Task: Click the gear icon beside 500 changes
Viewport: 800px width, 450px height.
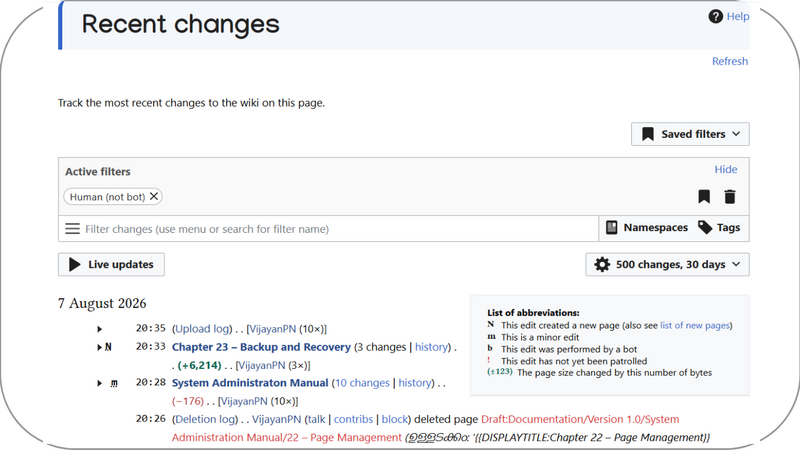Action: tap(602, 264)
